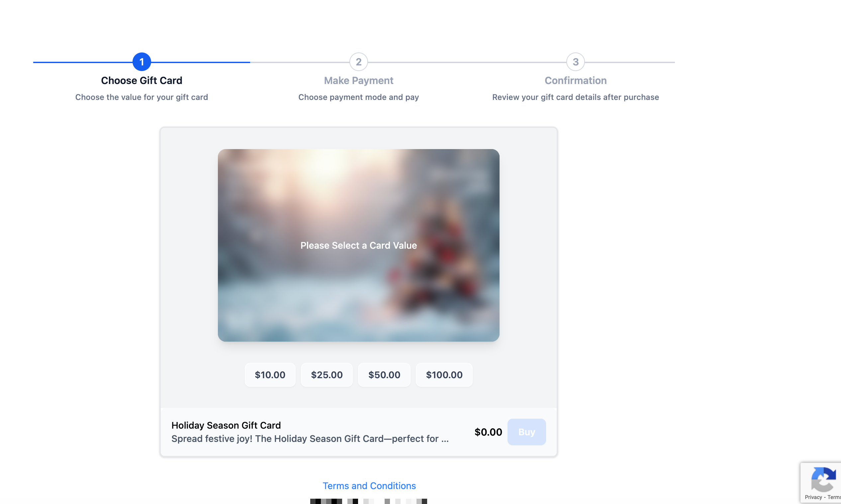
Task: Go to the Choose Gift Card step
Action: (x=141, y=80)
